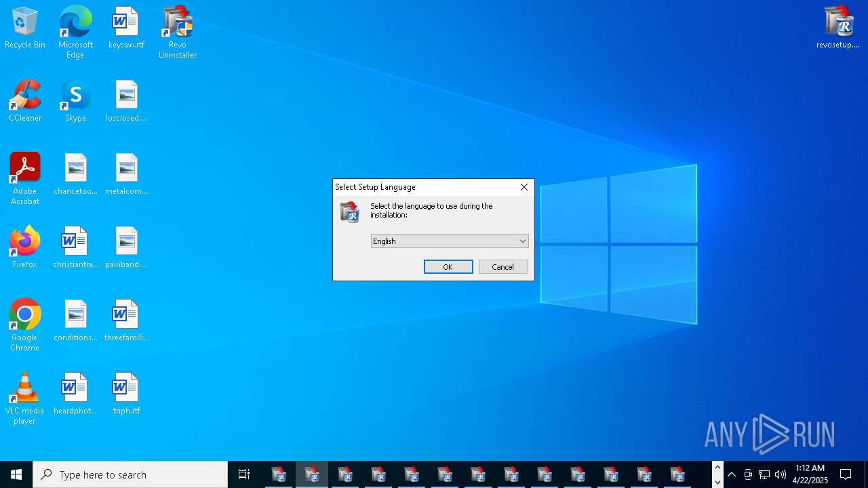Image resolution: width=868 pixels, height=488 pixels.
Task: Launch CCleaner from the desktop
Action: pyautogui.click(x=25, y=102)
